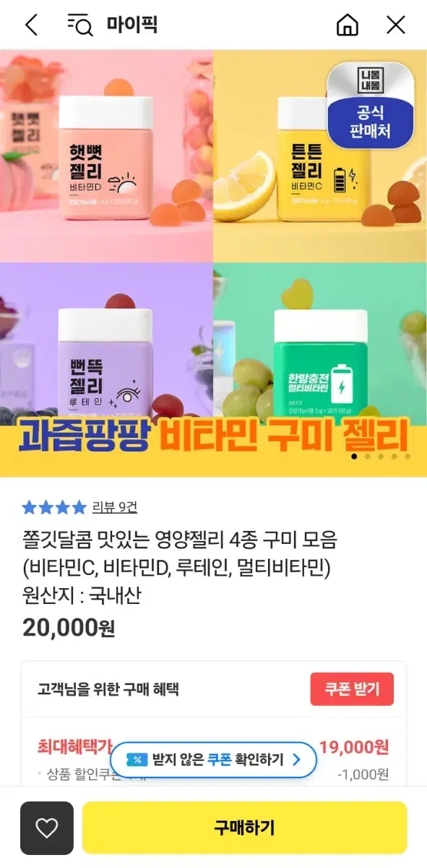
Task: Tap the heart wishlist button
Action: coord(47,828)
